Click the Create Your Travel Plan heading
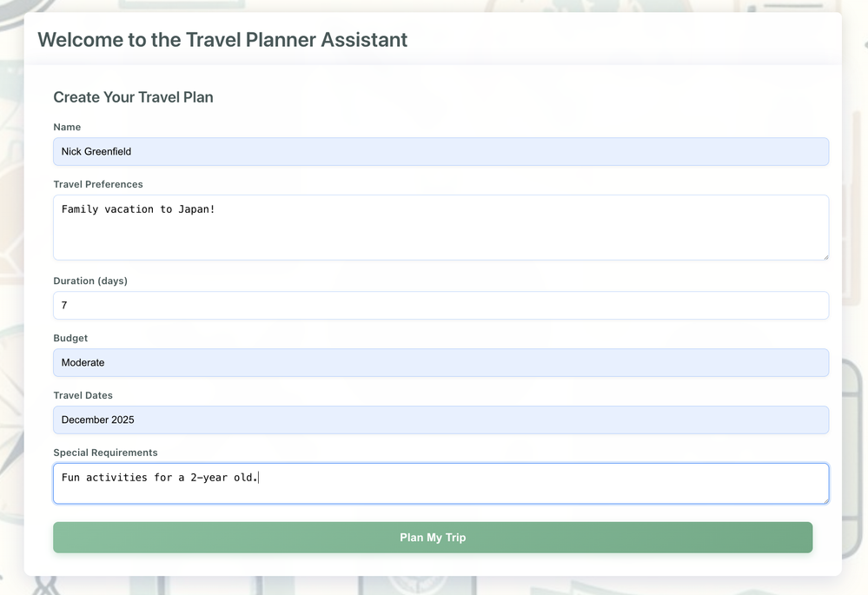 133,97
